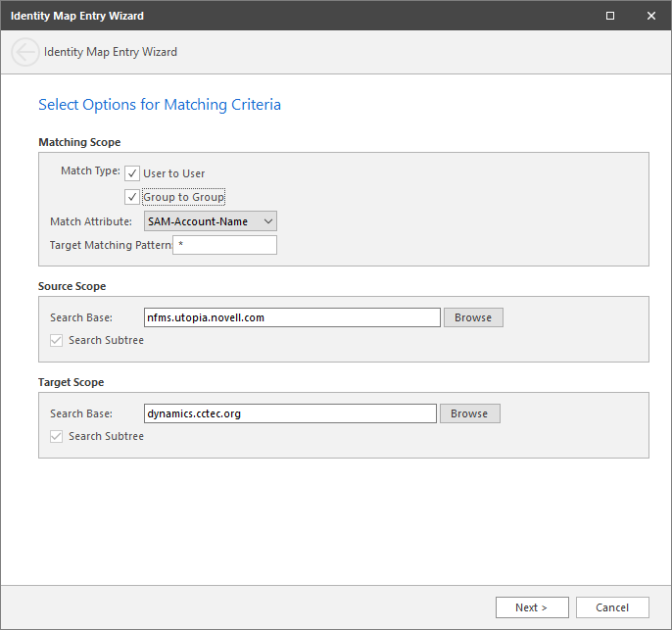The width and height of the screenshot is (672, 630).
Task: Click the Match Attribute label
Action: [91, 221]
